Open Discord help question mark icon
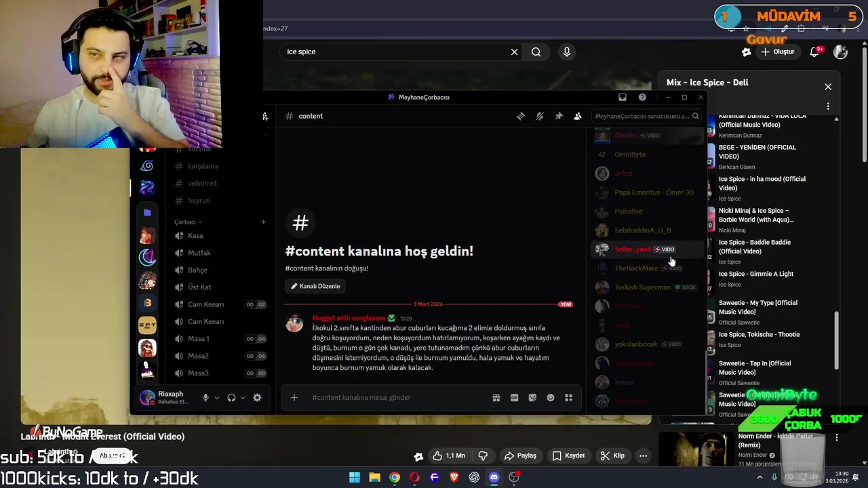The width and height of the screenshot is (868, 488). (642, 97)
